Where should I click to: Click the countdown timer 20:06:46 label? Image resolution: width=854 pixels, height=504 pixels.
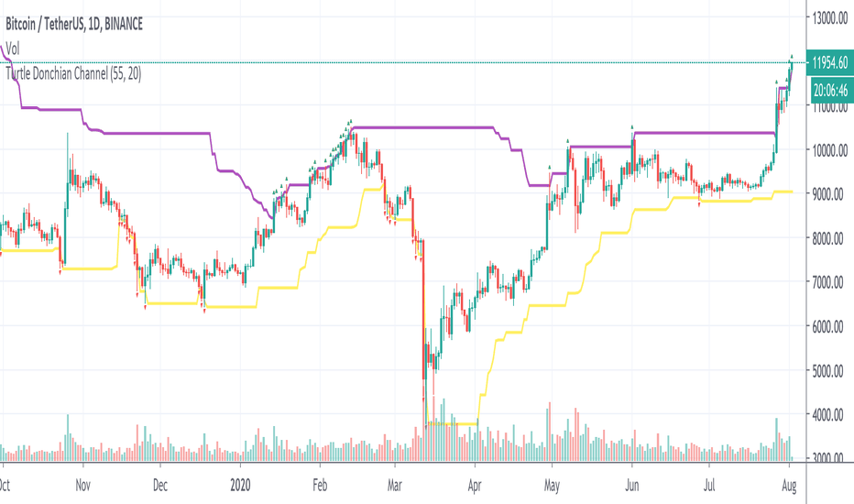point(829,90)
